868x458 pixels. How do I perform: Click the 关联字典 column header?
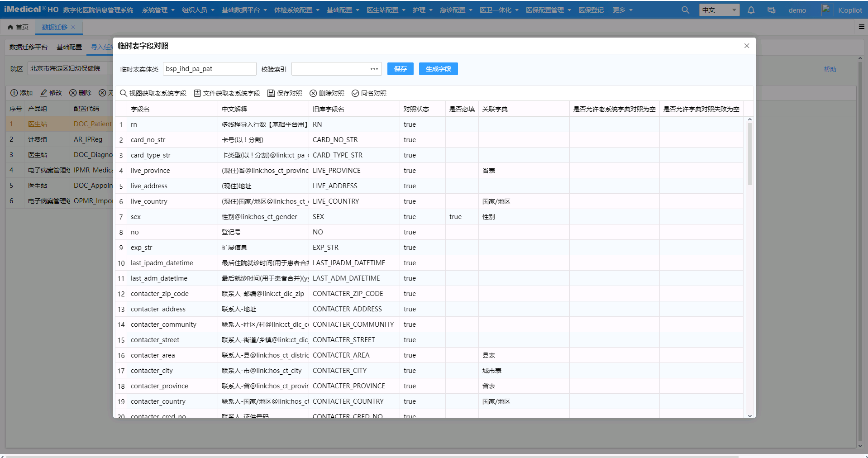coord(524,109)
